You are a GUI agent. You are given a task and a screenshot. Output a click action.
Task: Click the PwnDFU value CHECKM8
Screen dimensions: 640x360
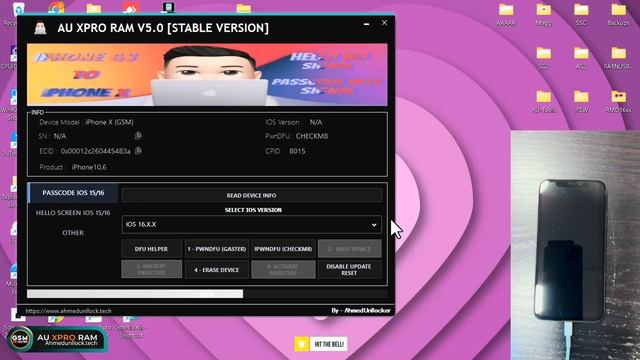pos(312,136)
